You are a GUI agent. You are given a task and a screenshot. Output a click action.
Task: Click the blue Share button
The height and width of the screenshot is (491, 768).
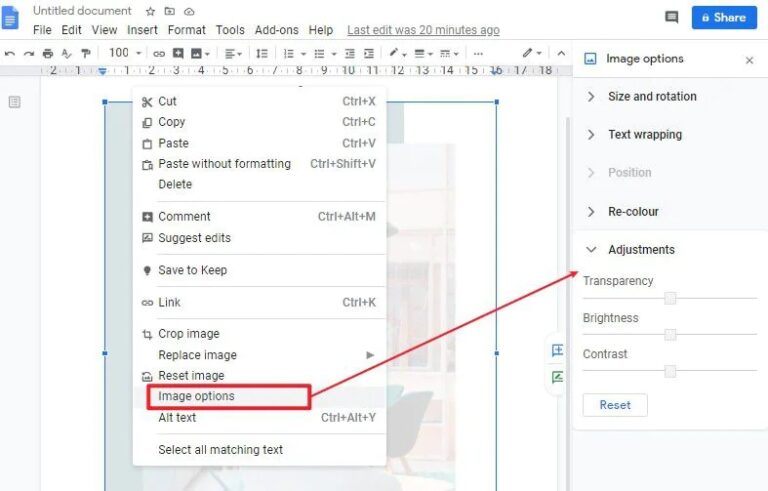pos(724,18)
